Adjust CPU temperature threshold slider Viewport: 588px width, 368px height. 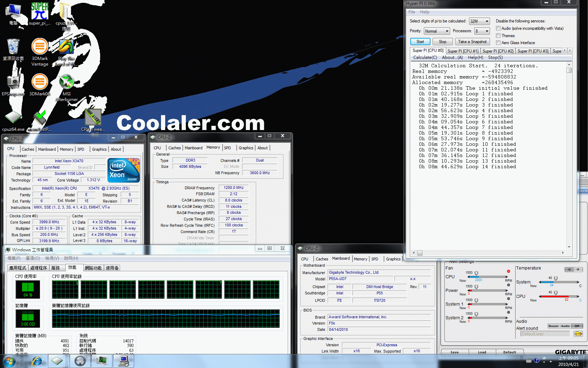[556, 293]
